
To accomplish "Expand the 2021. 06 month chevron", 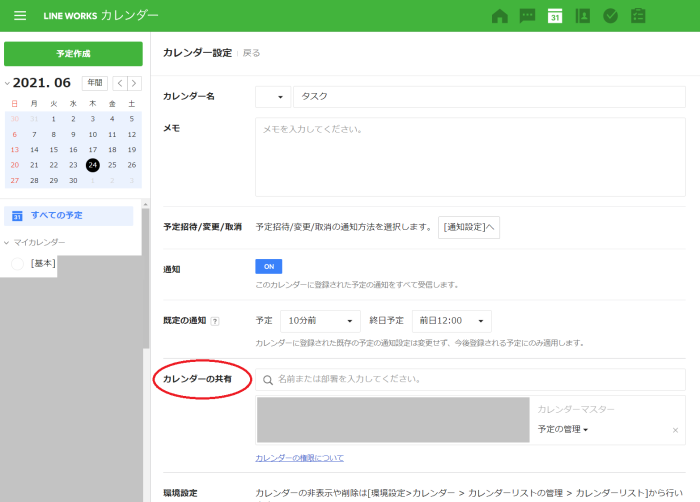I will coord(7,84).
